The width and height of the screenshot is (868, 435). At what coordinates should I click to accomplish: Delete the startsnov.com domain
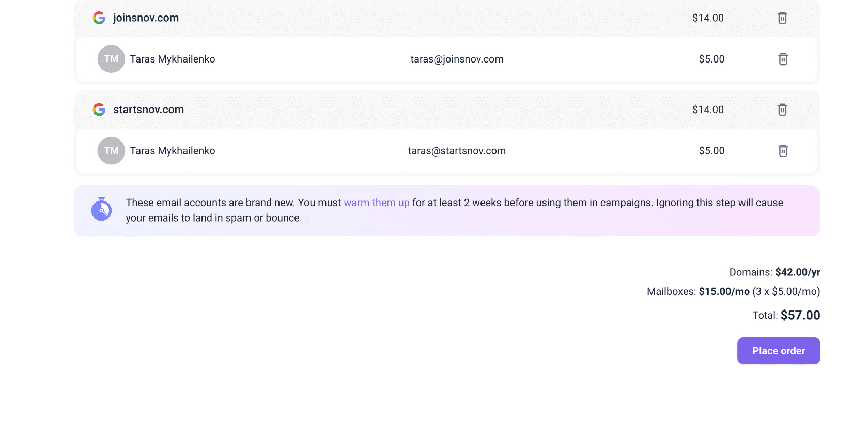(782, 110)
